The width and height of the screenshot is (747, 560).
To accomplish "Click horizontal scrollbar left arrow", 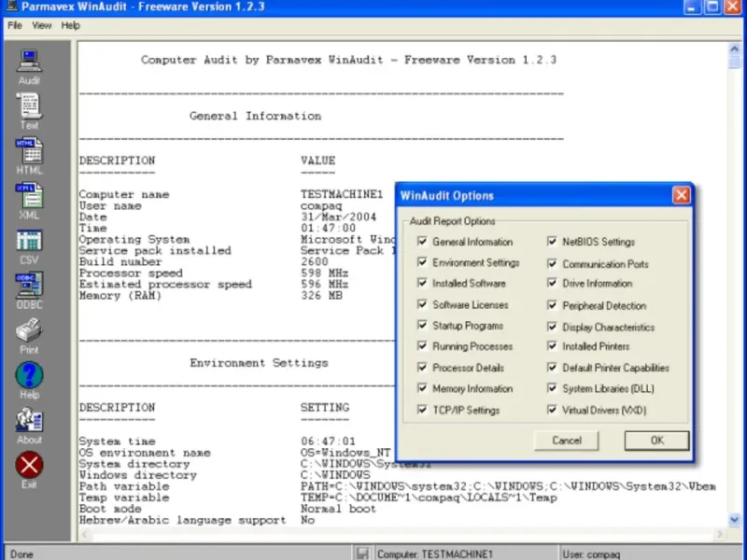I will tap(85, 534).
